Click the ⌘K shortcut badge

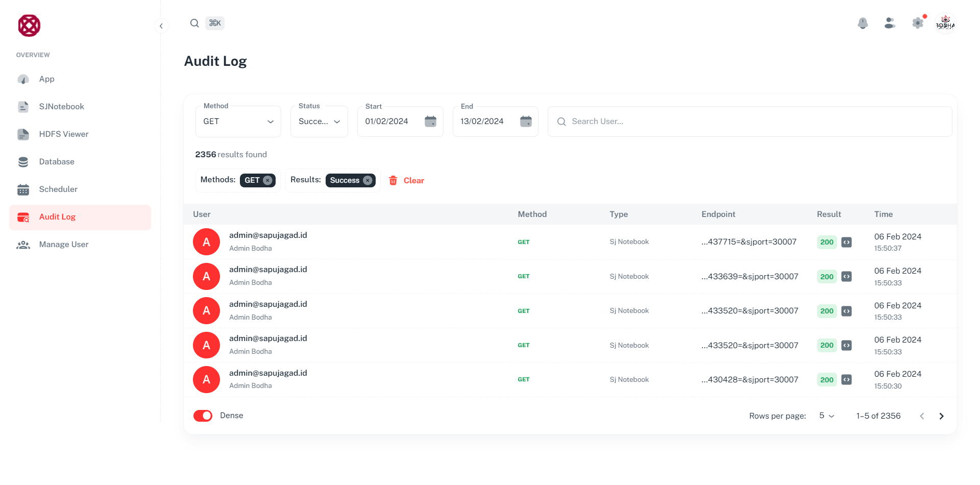pyautogui.click(x=215, y=23)
